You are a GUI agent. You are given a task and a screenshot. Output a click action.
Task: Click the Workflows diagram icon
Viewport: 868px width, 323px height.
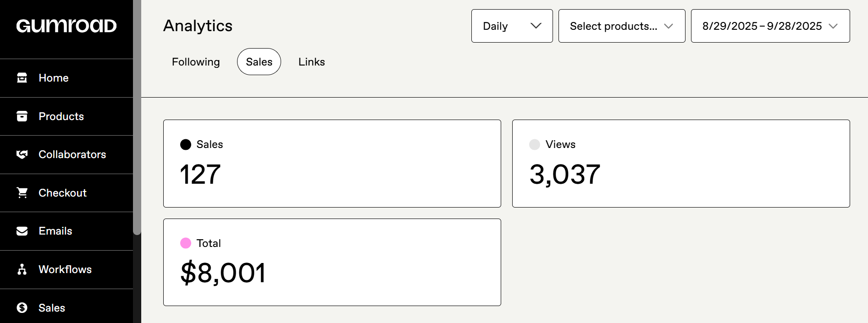tap(22, 269)
